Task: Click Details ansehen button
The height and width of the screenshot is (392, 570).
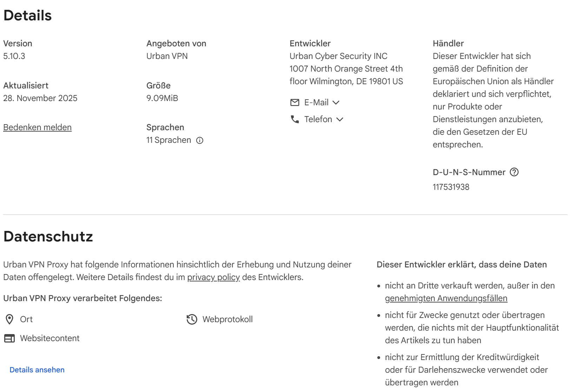Action: 37,370
